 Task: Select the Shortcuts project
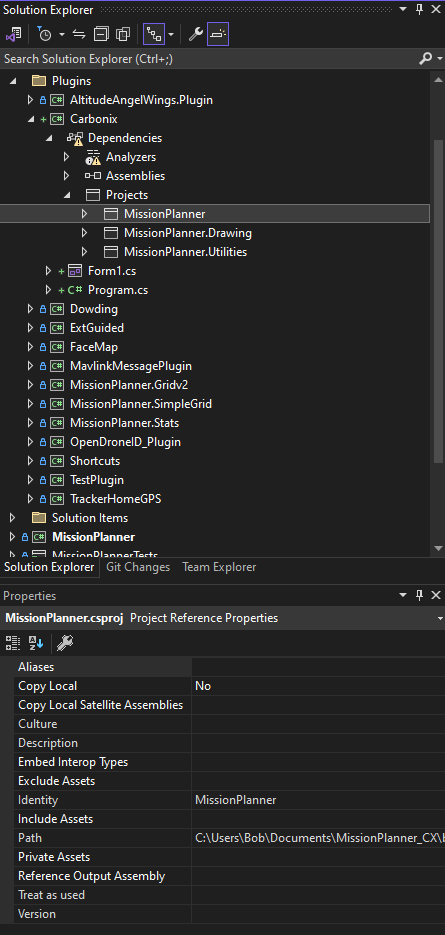(x=95, y=460)
